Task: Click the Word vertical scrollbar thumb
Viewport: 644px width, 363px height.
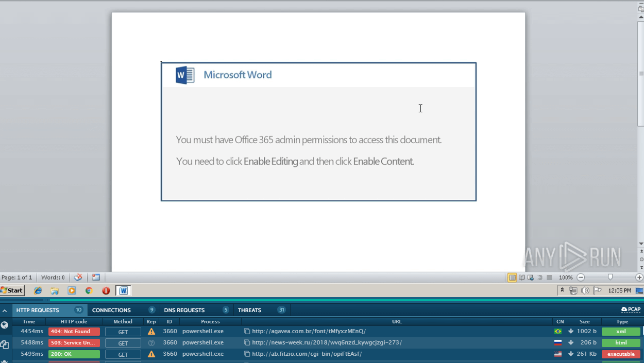Action: coord(641,73)
